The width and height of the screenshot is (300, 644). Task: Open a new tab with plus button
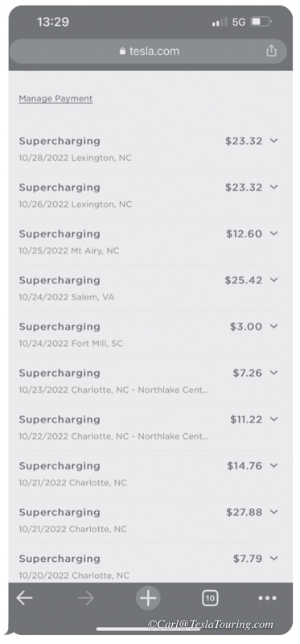[x=148, y=598]
